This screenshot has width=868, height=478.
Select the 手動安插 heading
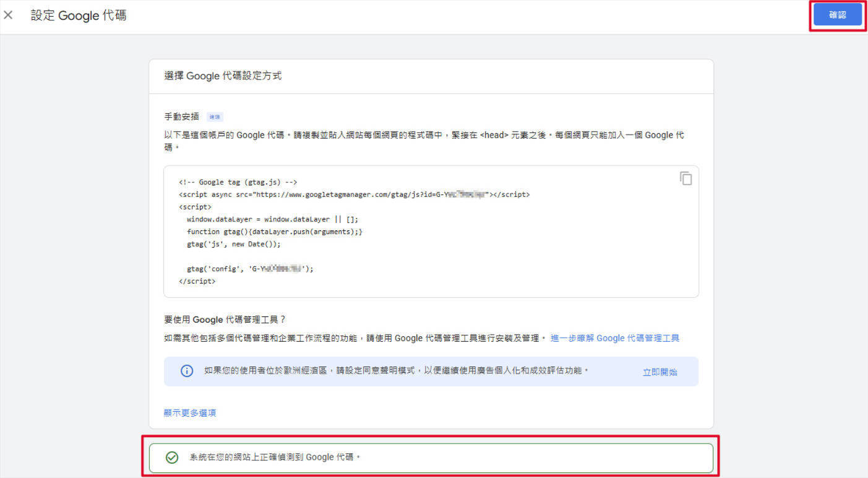181,116
